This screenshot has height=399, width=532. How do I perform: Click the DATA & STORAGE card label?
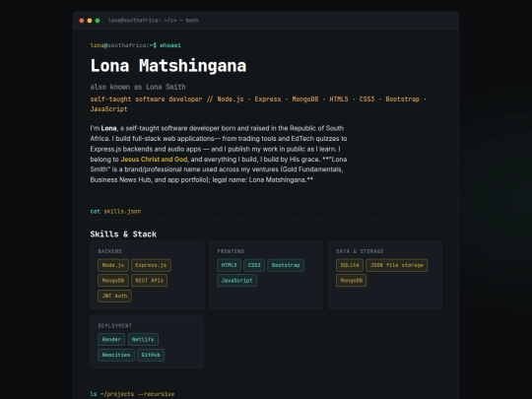(x=360, y=251)
